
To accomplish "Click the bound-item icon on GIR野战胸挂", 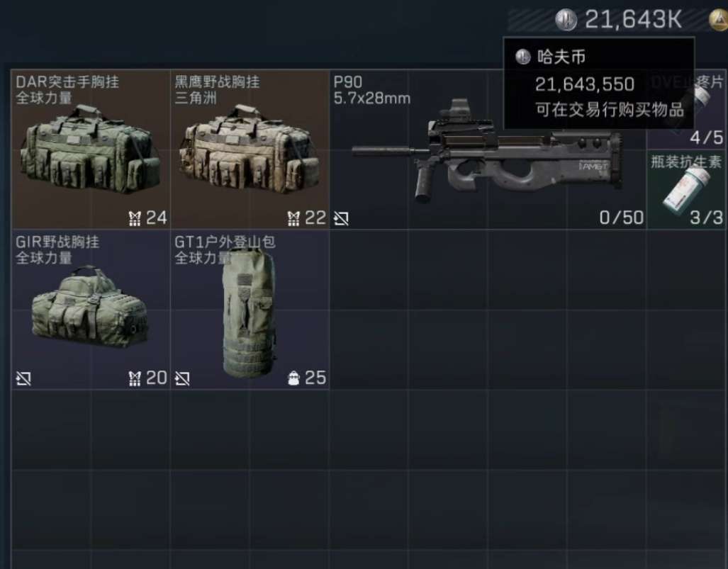I will pyautogui.click(x=23, y=378).
